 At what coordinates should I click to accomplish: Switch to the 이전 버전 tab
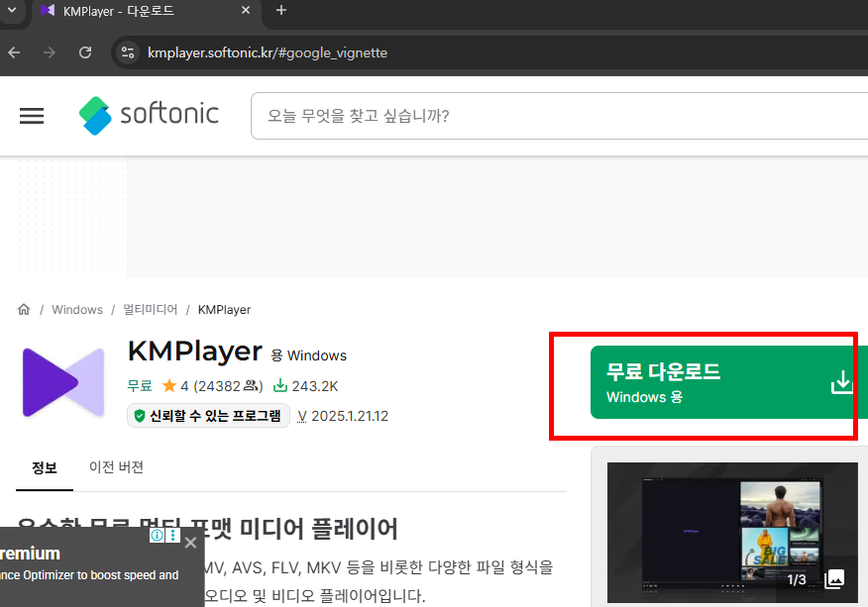pos(116,467)
